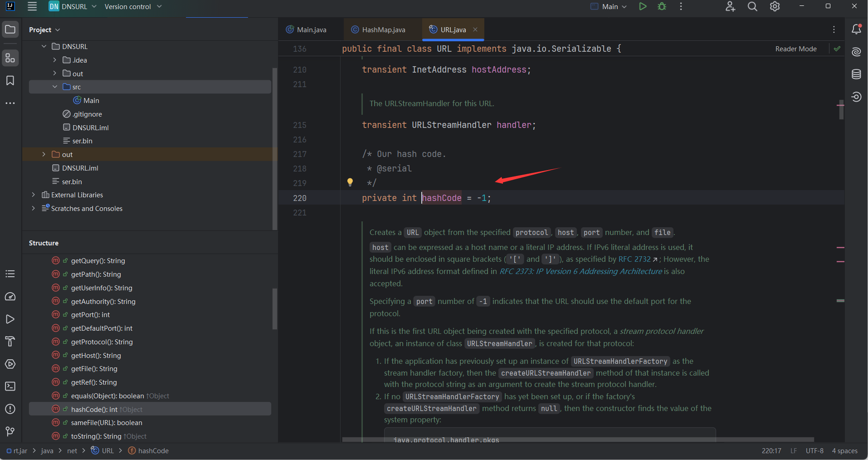The image size is (868, 460).
Task: Collapse the DNSURL root folder
Action: click(x=44, y=46)
